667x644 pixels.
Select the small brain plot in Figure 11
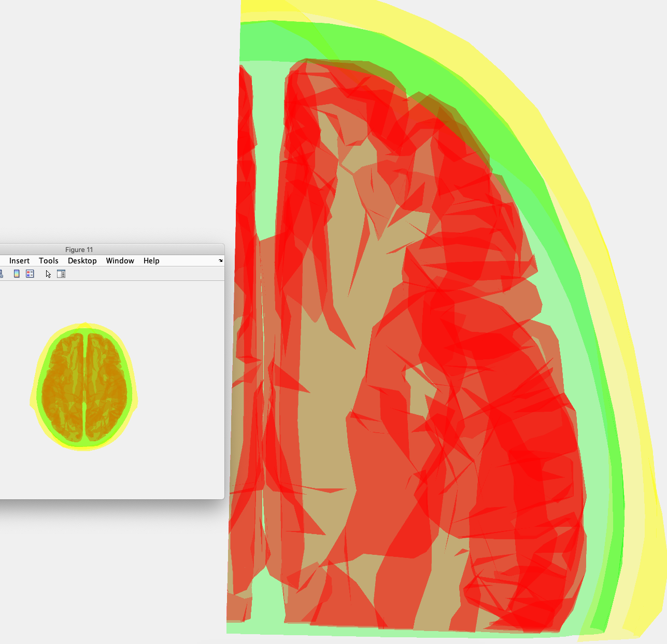84,386
